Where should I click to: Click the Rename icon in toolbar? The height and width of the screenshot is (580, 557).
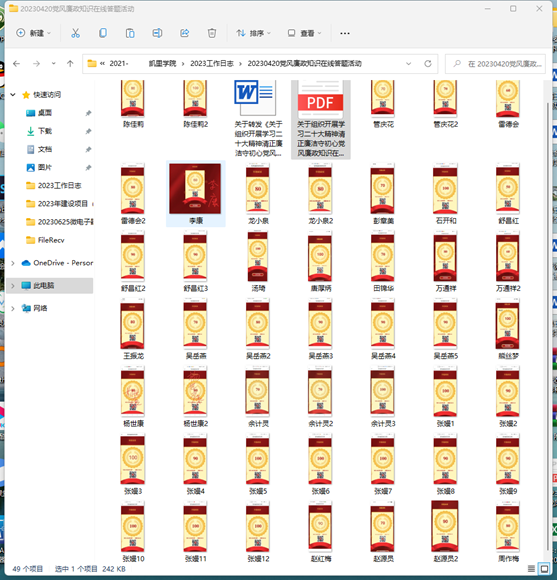(x=157, y=33)
